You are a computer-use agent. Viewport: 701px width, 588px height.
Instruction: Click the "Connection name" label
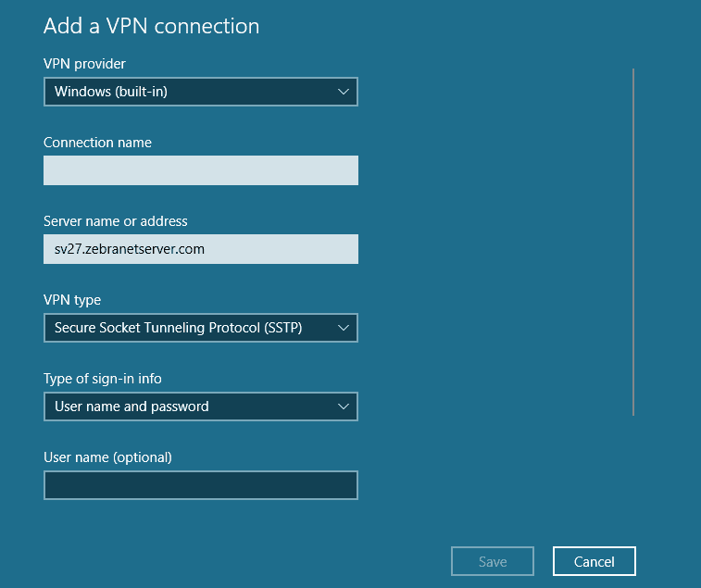point(97,143)
